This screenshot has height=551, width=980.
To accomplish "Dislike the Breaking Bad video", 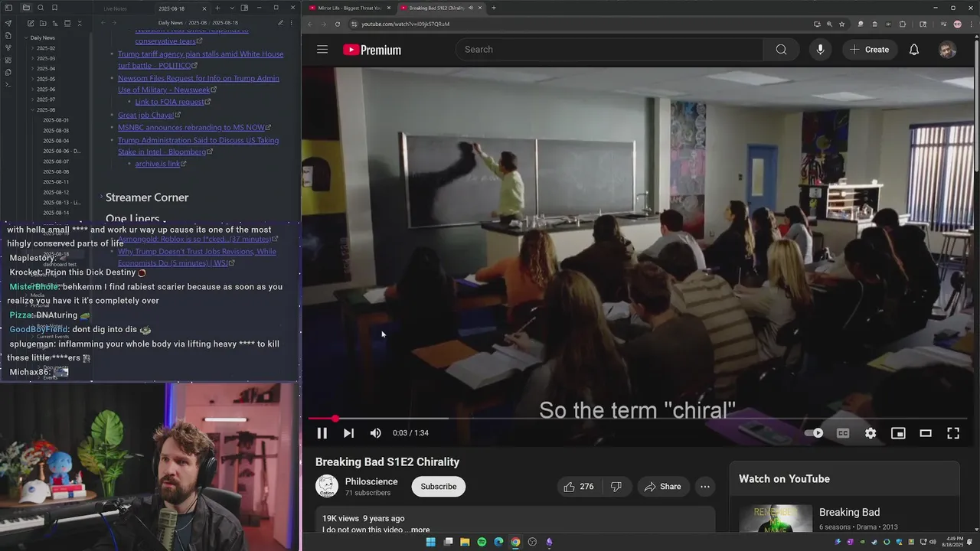I will coord(616,487).
